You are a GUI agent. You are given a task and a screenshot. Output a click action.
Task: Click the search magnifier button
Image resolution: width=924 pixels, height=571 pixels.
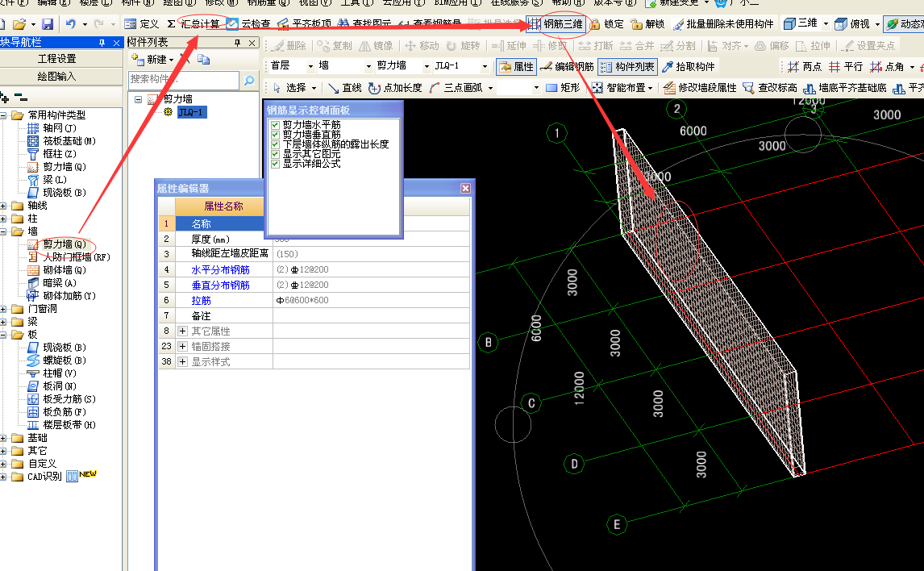[x=249, y=80]
